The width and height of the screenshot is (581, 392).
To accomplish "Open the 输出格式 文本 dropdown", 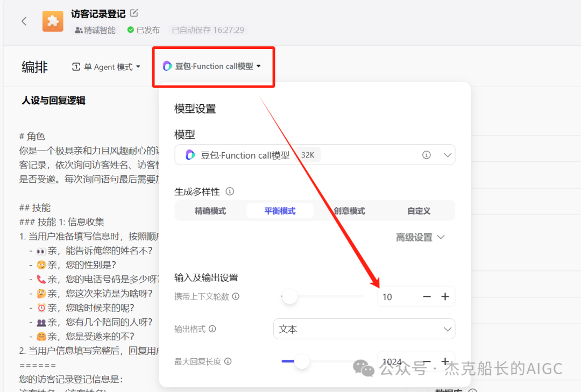I will (364, 329).
